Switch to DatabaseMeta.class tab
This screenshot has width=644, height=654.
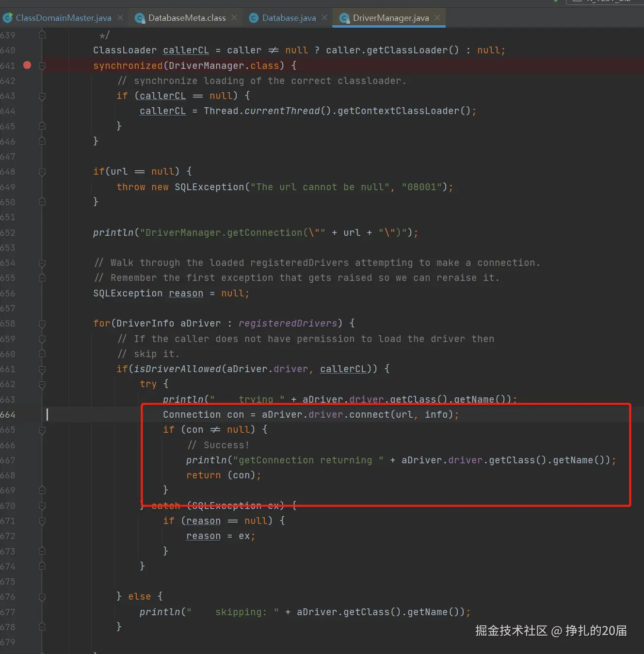click(187, 18)
